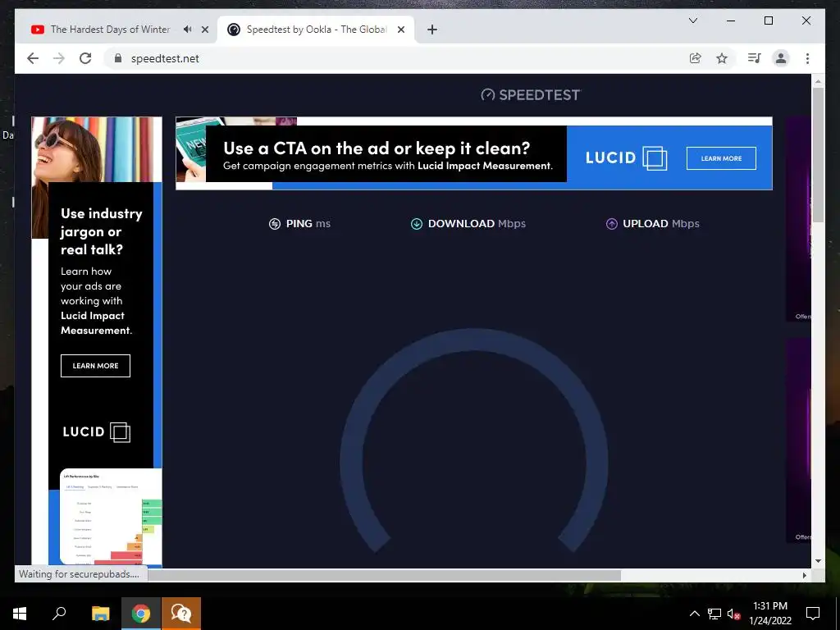Share this page using the share icon

(x=696, y=58)
